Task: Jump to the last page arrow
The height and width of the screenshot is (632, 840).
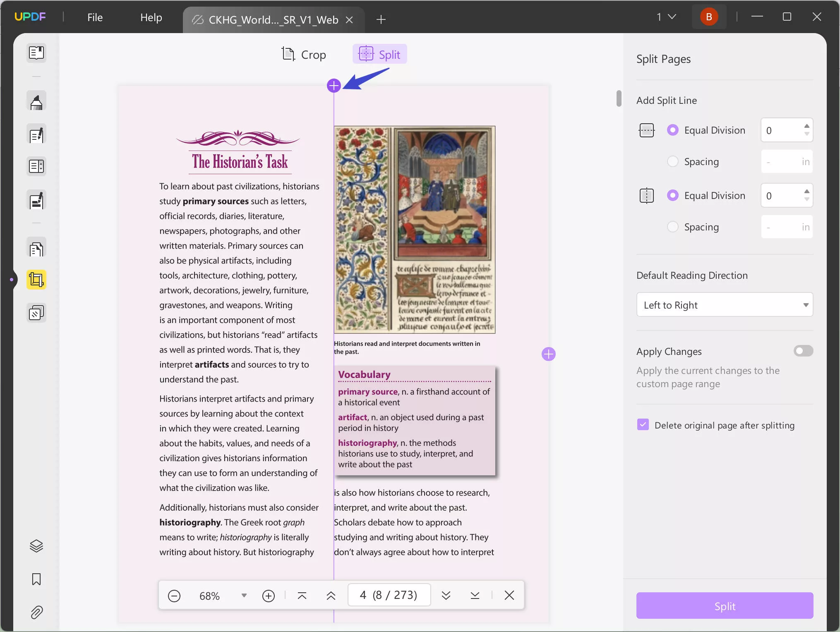Action: [475, 596]
